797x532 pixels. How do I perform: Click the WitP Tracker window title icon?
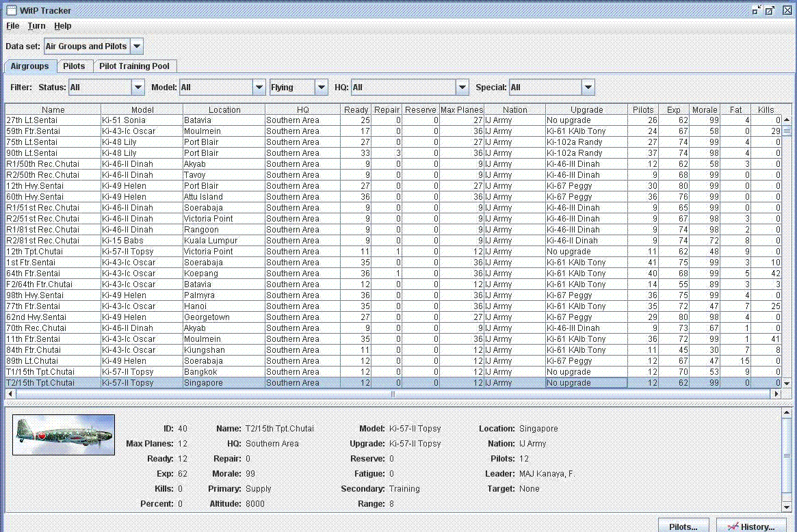point(11,10)
